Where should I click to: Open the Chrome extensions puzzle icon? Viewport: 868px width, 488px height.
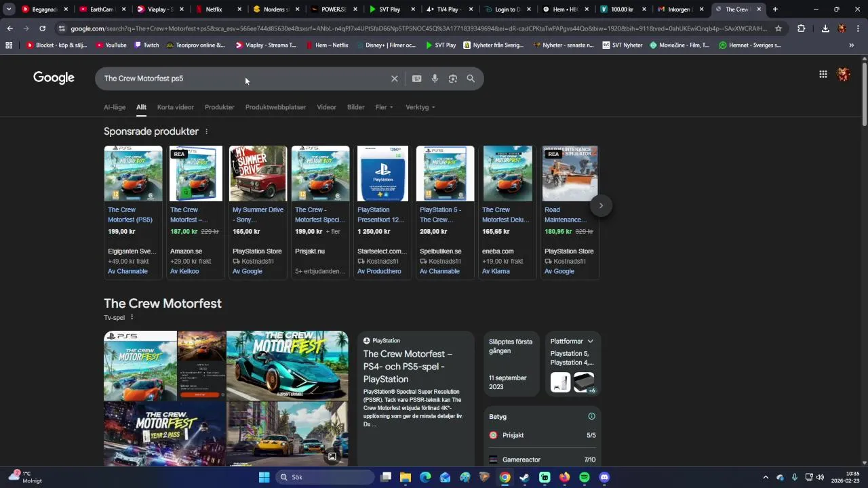pos(802,28)
